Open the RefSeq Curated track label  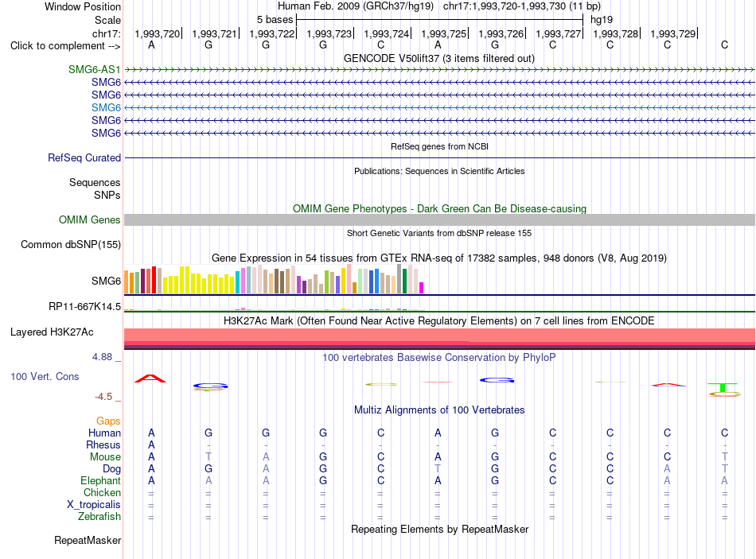tap(84, 157)
